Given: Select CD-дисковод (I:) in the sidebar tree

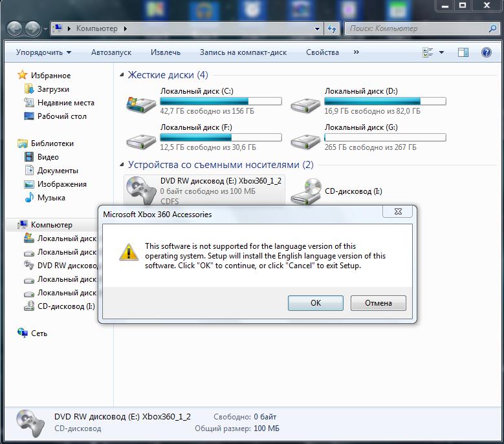Looking at the screenshot, I should 66,306.
